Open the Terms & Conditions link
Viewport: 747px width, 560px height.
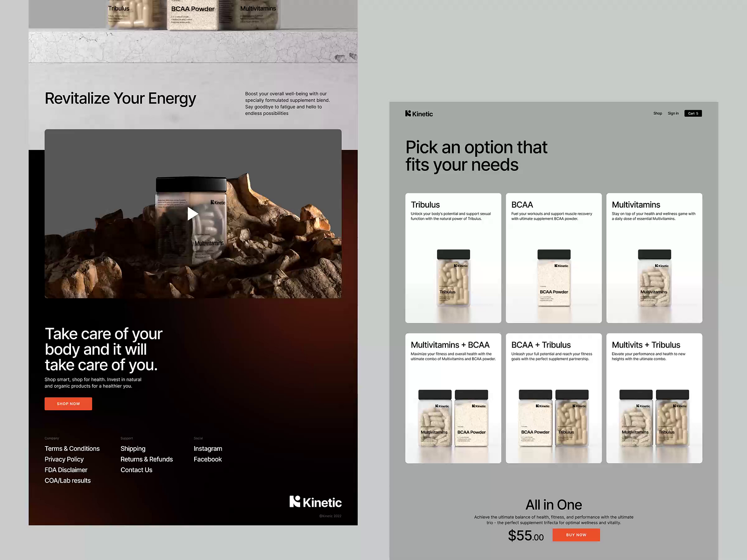click(72, 448)
